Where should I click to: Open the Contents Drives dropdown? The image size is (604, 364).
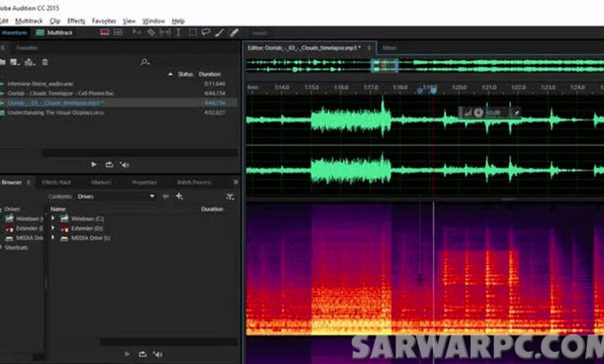[x=116, y=197]
